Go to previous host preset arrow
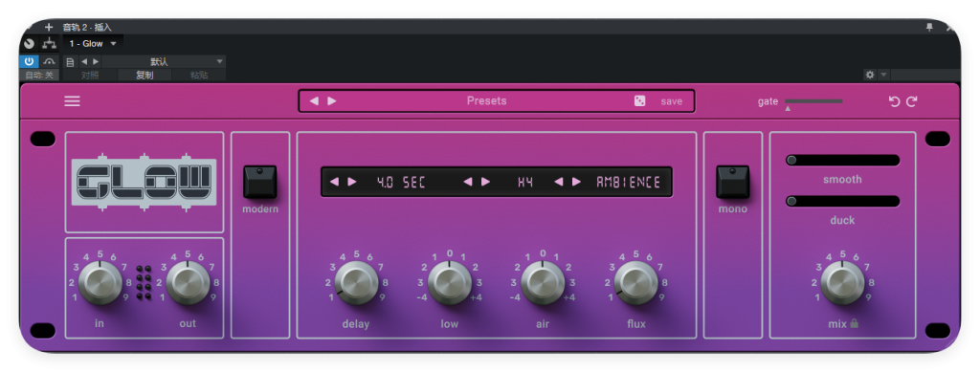 pyautogui.click(x=84, y=62)
